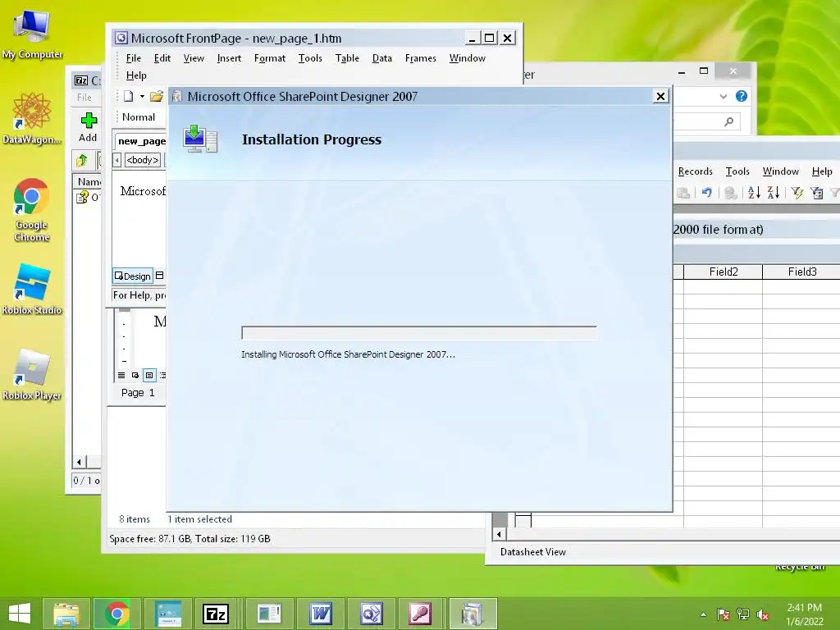Open the Records menu in Access

click(x=696, y=171)
